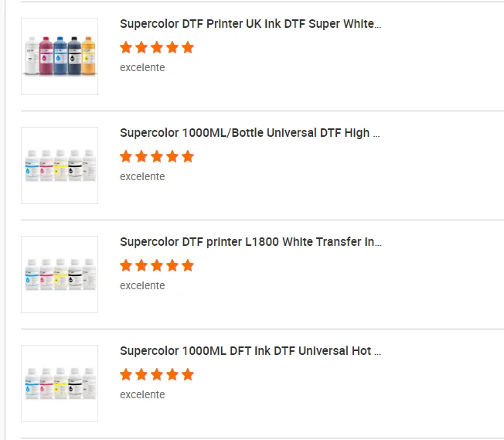Click the L1800 White Transfer product thumbnail
Viewport: 504px width, 440px height.
tap(60, 275)
